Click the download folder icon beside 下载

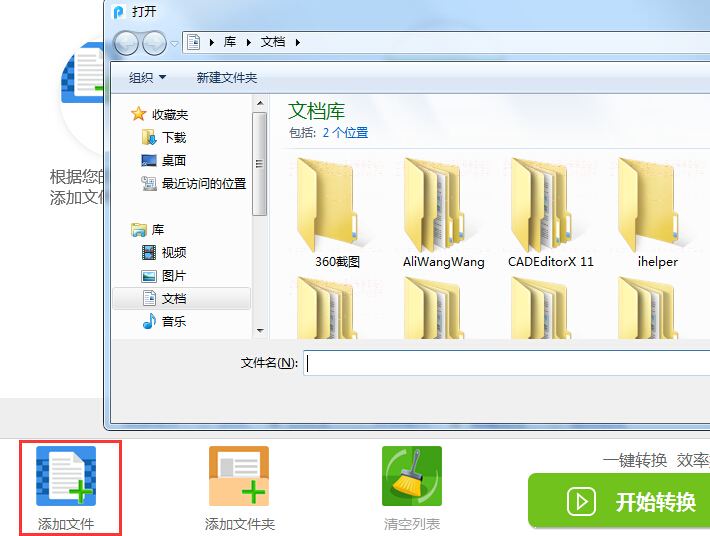click(149, 137)
